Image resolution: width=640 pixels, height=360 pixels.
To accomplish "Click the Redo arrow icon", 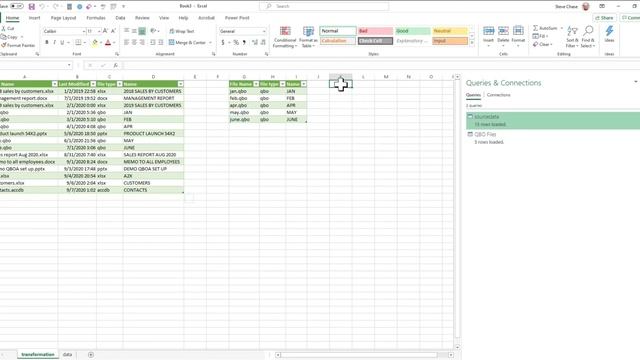I will coord(56,7).
